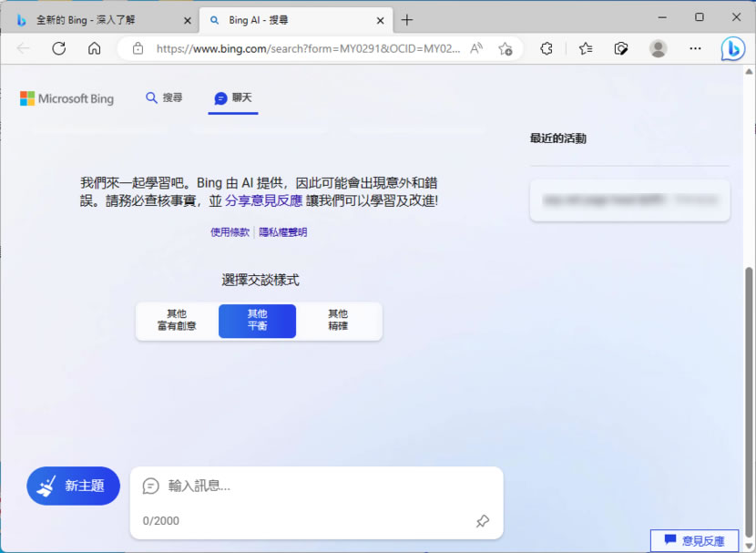The image size is (756, 553).
Task: Open Settings and more menu
Action: coord(695,48)
